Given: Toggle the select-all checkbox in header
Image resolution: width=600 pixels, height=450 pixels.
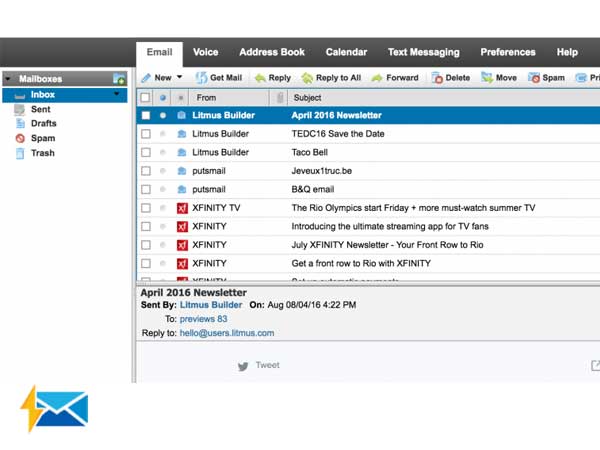Looking at the screenshot, I should point(146,98).
